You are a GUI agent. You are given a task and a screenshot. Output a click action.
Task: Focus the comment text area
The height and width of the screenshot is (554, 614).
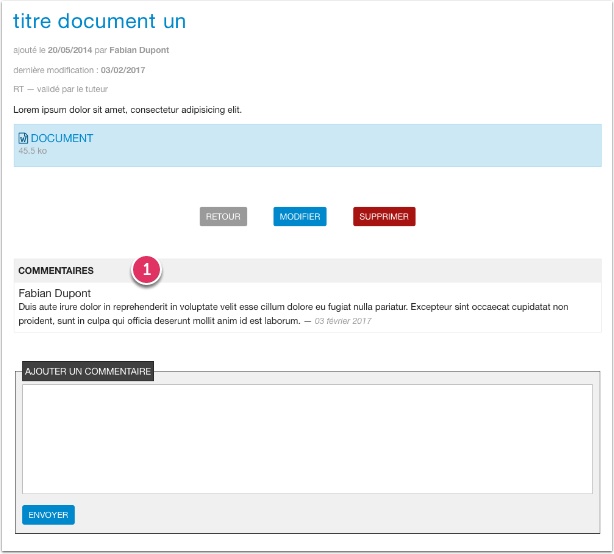(x=307, y=438)
